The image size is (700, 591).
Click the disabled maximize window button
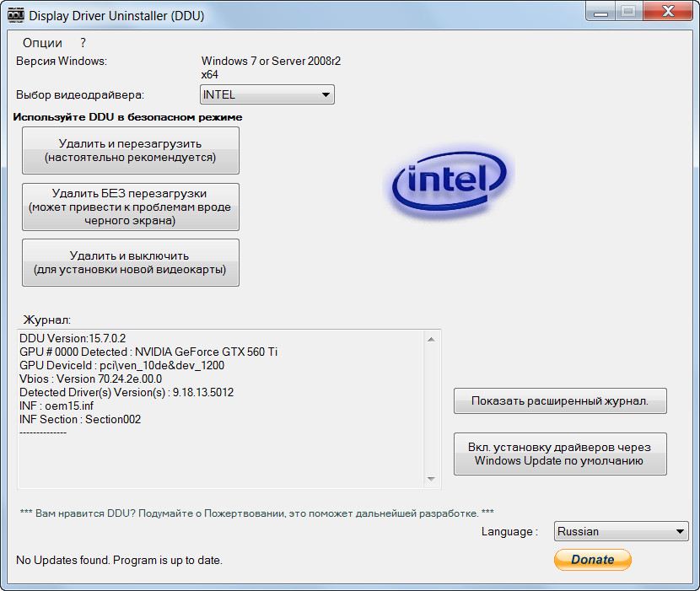[x=628, y=12]
